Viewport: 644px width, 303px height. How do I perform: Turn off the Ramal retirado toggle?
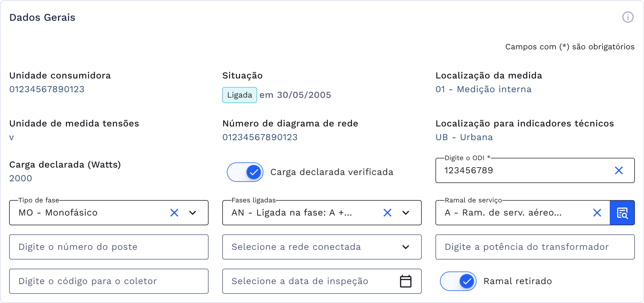[458, 281]
